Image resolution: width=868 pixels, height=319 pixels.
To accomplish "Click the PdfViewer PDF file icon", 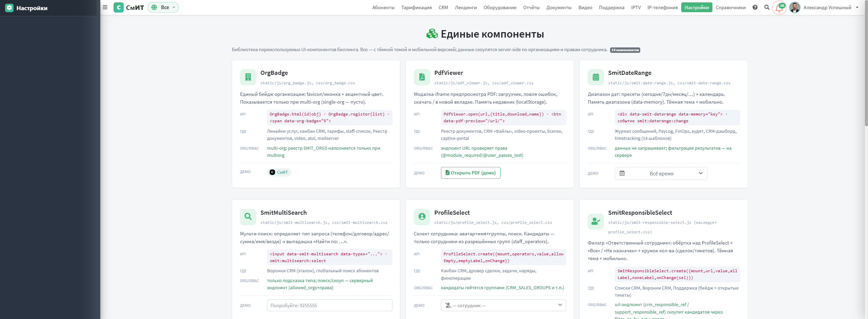I will coord(422,77).
